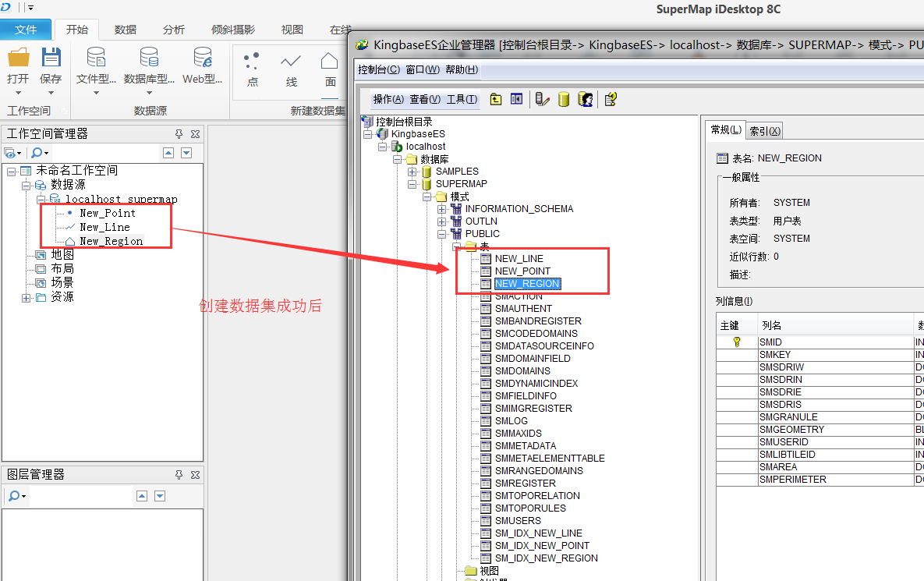
Task: Open the Web-type datasource icon
Action: (203, 57)
